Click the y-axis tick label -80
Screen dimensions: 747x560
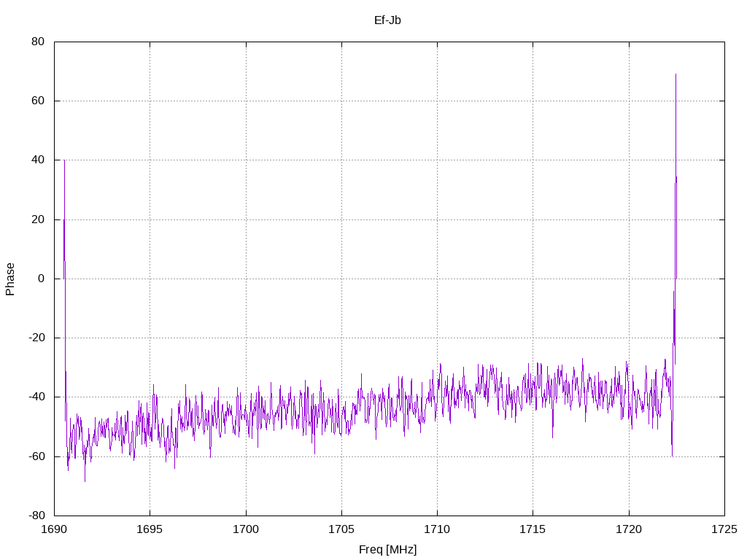click(x=36, y=516)
